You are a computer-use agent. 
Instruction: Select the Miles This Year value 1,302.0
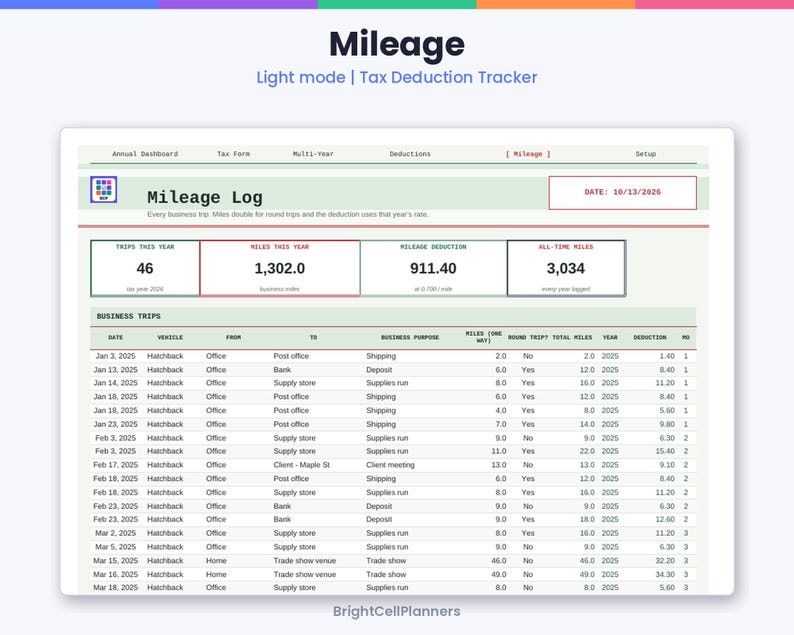click(280, 268)
